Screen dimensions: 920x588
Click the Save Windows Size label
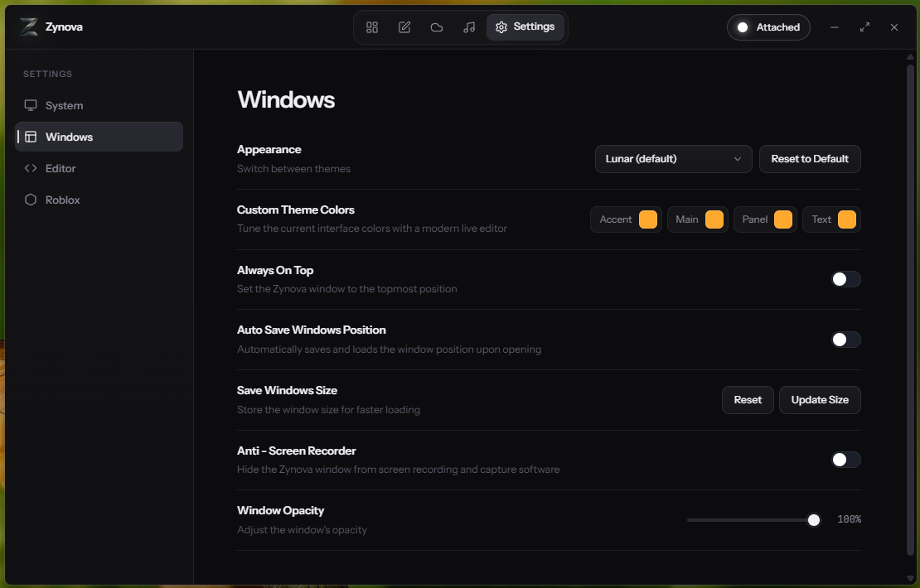coord(287,390)
